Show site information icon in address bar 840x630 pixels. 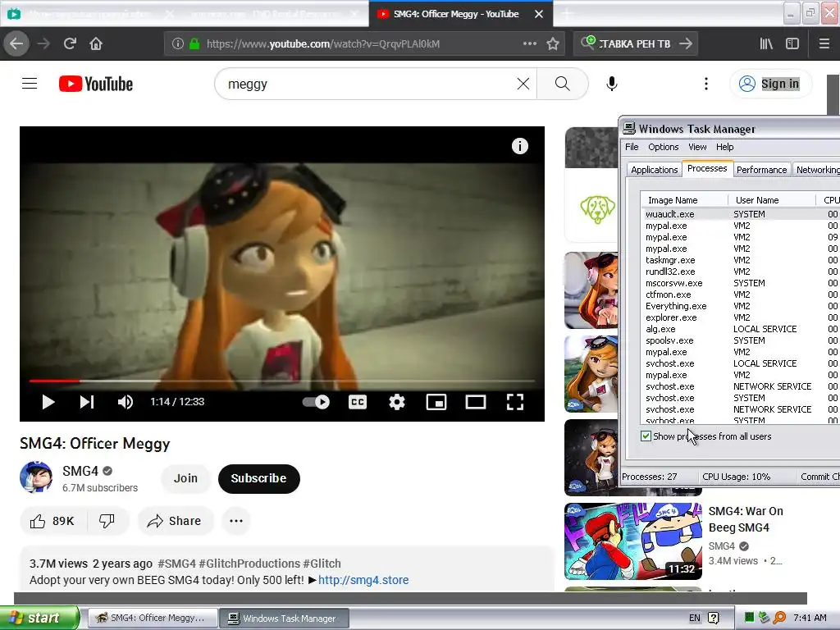[x=178, y=44]
